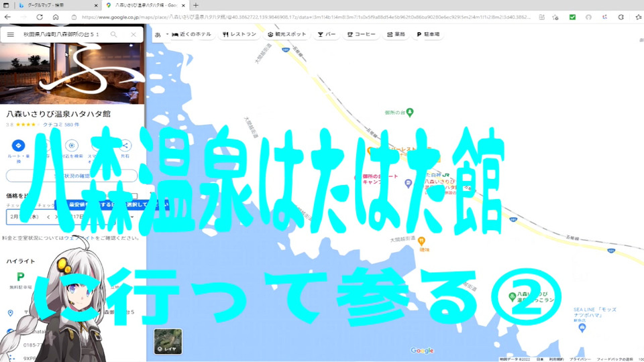Screen dimensions: 644x362
Task: Click the ルート directions icon
Action: pyautogui.click(x=19, y=145)
